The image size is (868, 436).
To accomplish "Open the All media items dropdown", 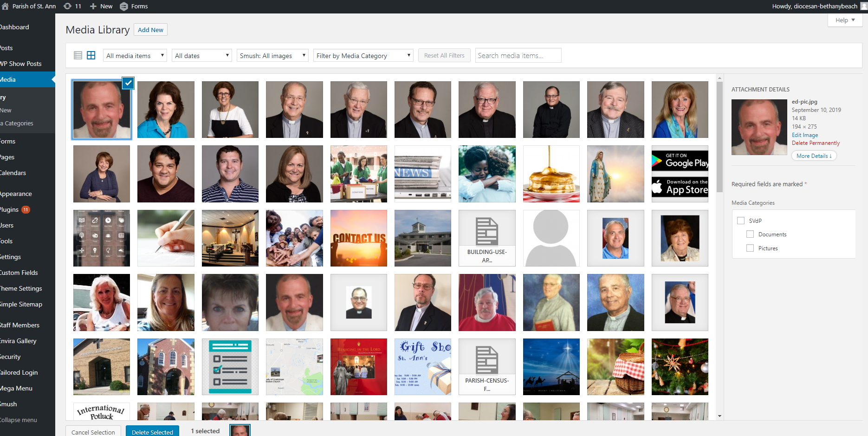I will coord(135,56).
